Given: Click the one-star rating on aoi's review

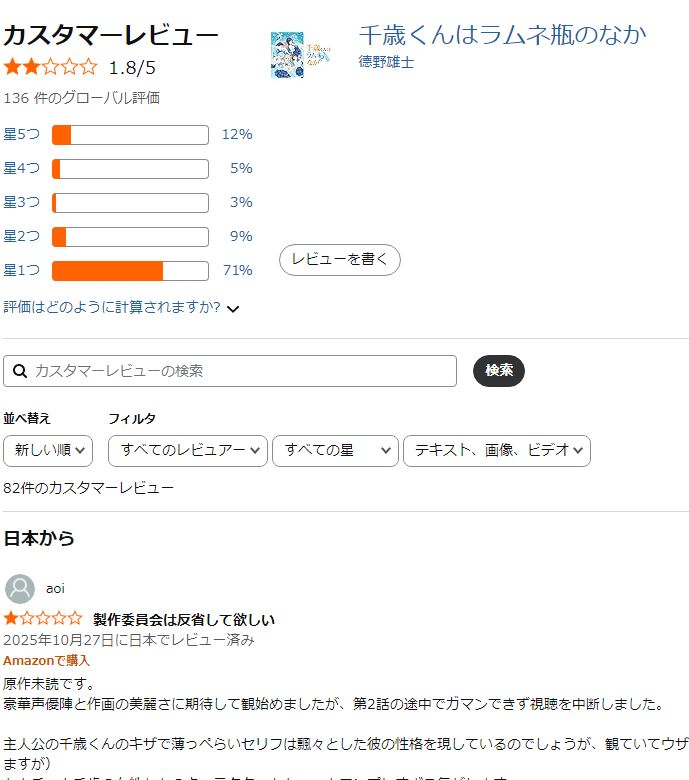Looking at the screenshot, I should point(43,619).
